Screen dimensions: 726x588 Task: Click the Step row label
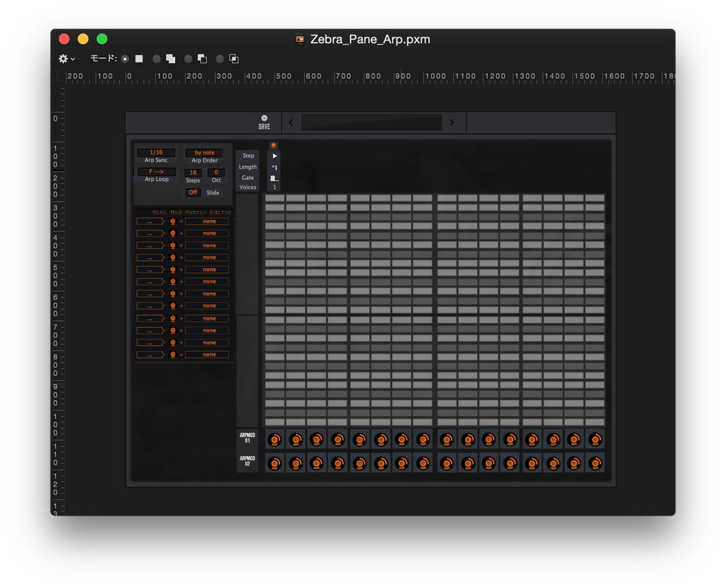pyautogui.click(x=248, y=155)
